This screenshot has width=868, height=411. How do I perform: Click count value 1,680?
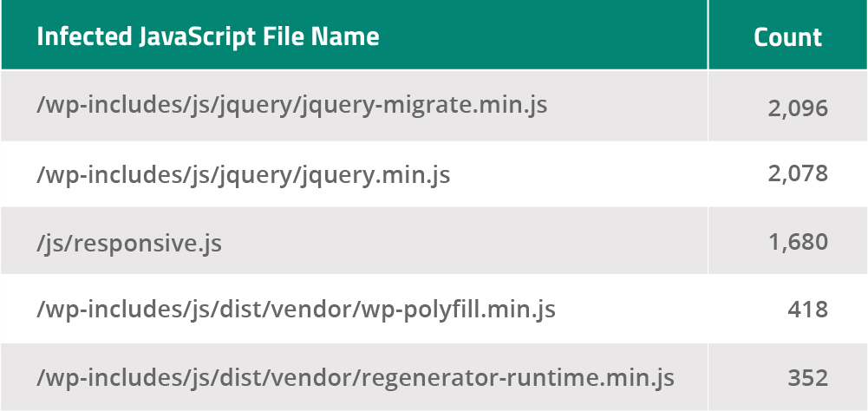[x=799, y=242]
